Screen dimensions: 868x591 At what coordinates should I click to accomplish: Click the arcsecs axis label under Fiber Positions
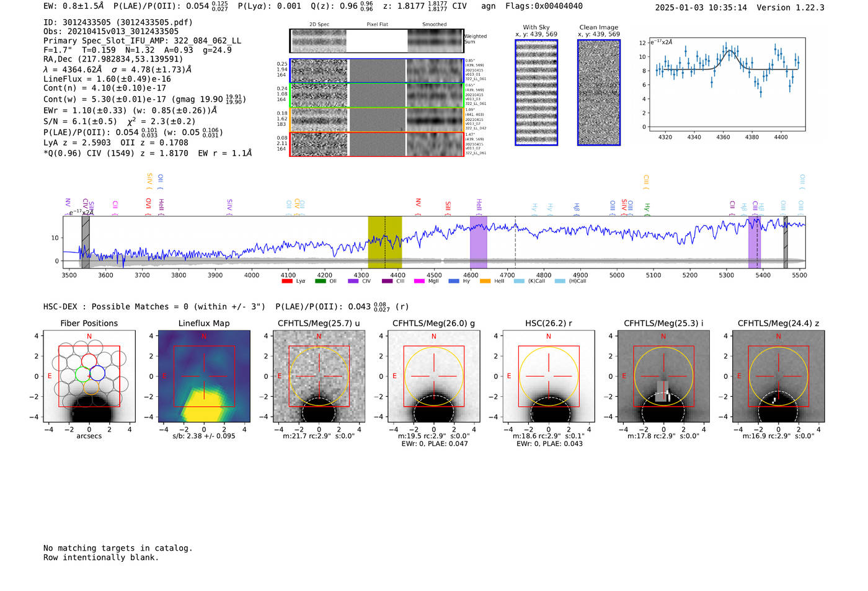(89, 436)
